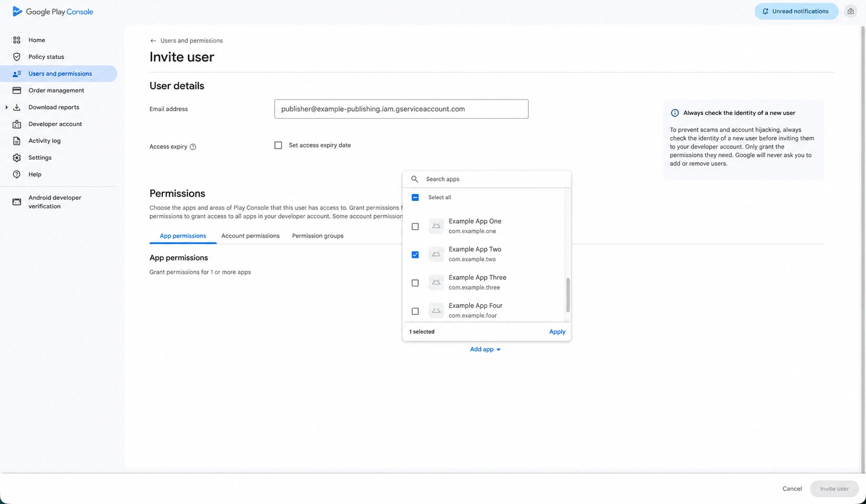Open Help question mark icon

tap(17, 174)
